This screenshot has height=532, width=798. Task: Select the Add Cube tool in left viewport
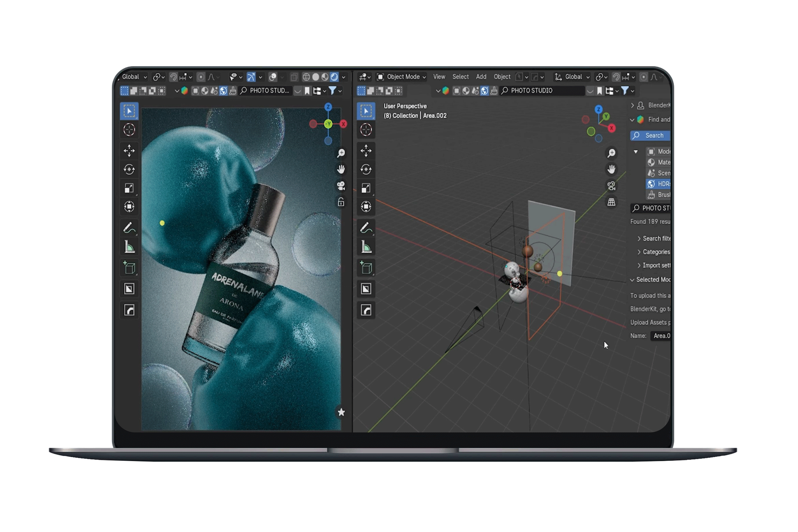pyautogui.click(x=129, y=268)
